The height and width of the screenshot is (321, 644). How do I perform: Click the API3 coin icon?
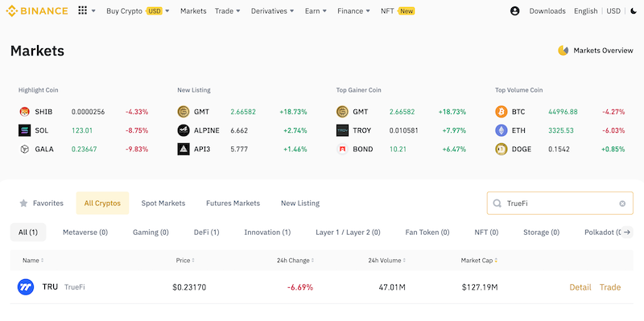coord(184,149)
